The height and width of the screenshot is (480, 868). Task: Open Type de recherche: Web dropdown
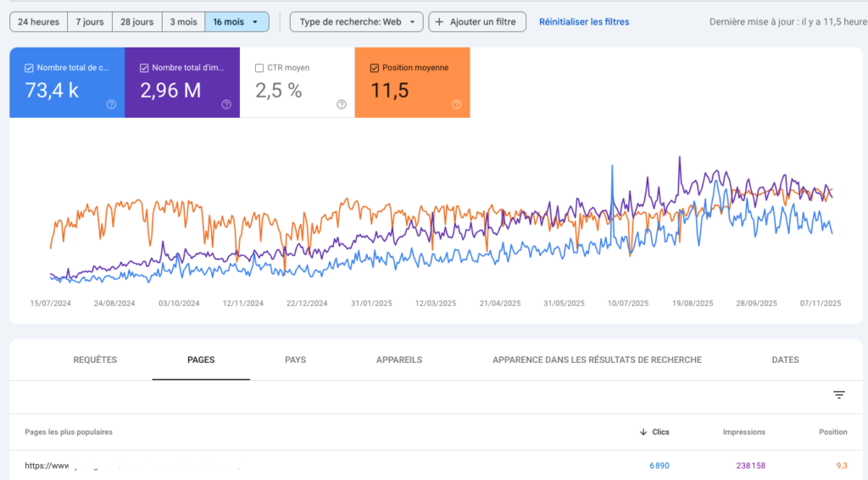coord(356,22)
